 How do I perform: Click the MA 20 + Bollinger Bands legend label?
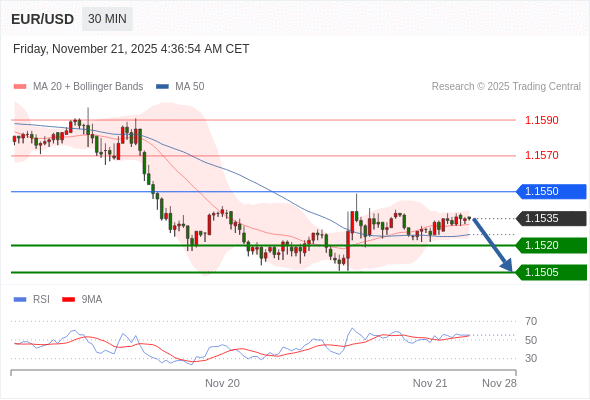pos(88,87)
